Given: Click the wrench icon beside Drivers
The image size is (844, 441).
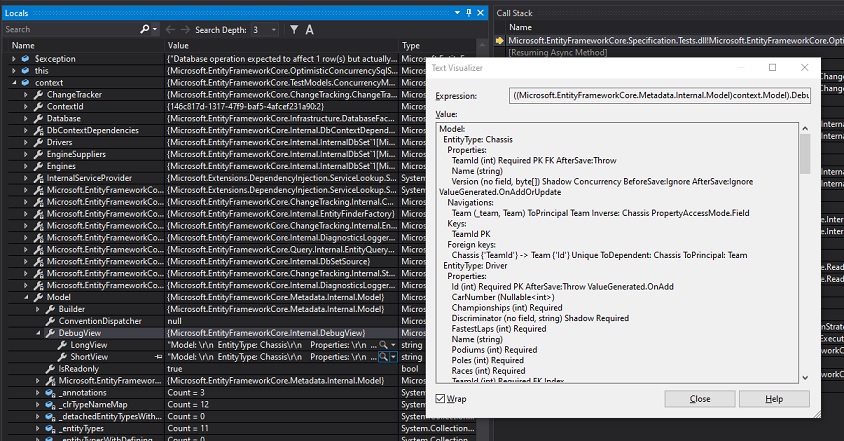Looking at the screenshot, I should [x=38, y=142].
